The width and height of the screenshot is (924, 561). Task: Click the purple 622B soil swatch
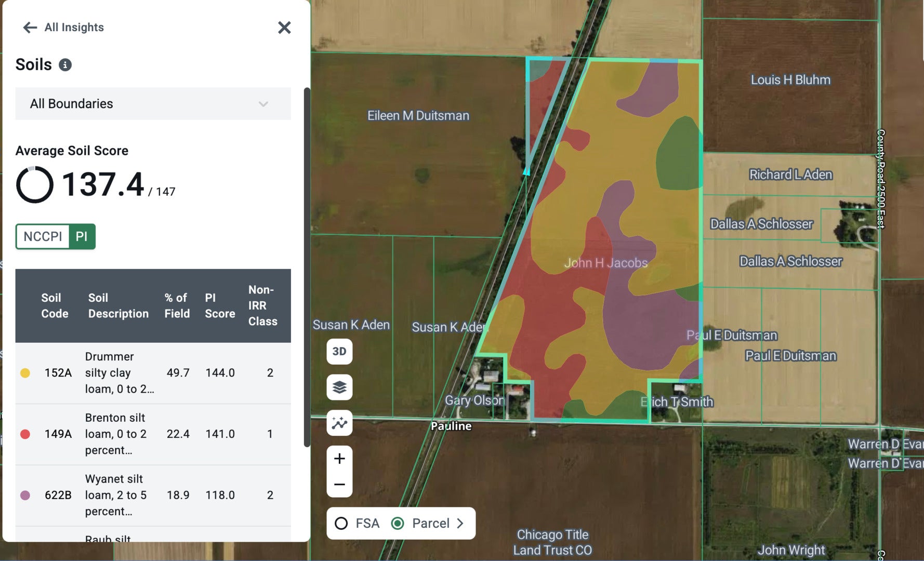25,496
